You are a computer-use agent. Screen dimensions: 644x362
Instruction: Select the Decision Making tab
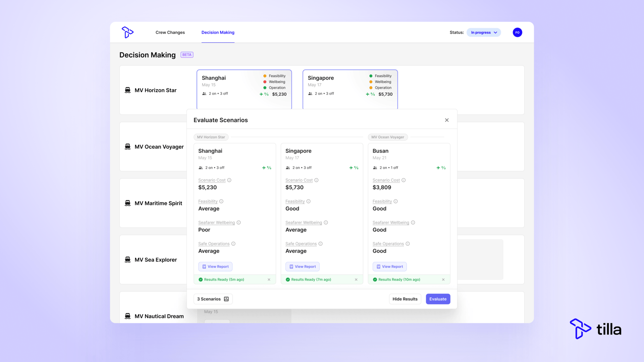pos(218,33)
